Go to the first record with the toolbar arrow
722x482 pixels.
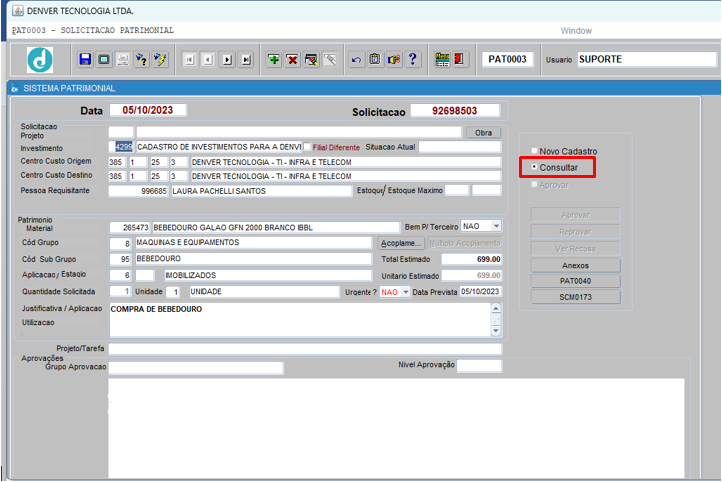[190, 60]
